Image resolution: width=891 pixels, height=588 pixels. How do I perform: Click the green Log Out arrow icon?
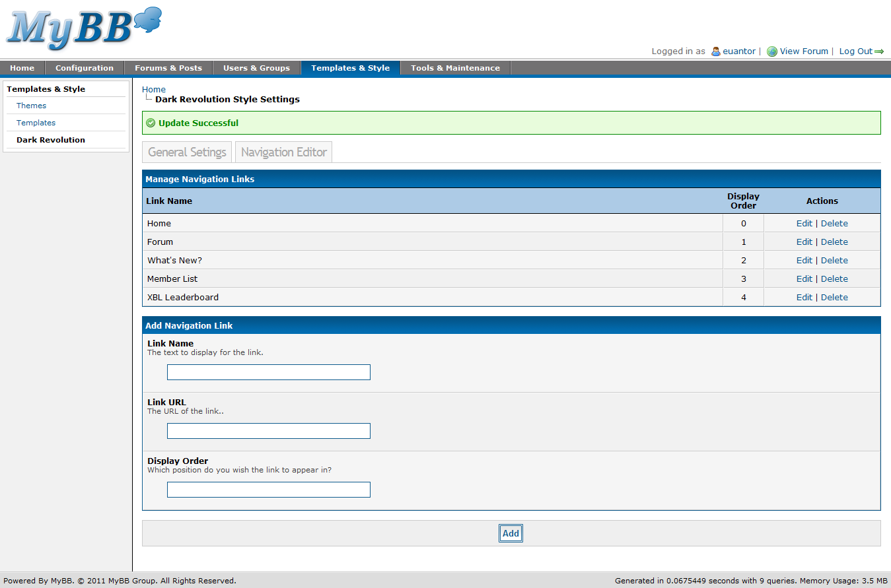(x=879, y=51)
